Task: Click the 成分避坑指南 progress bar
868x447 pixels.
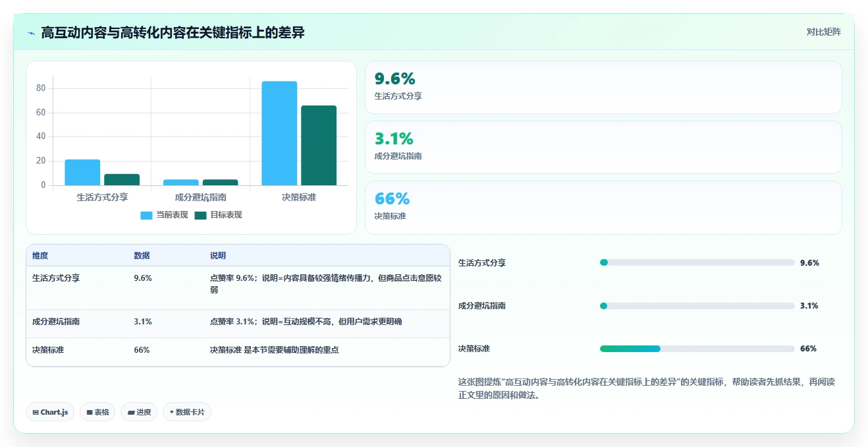Action: (697, 306)
